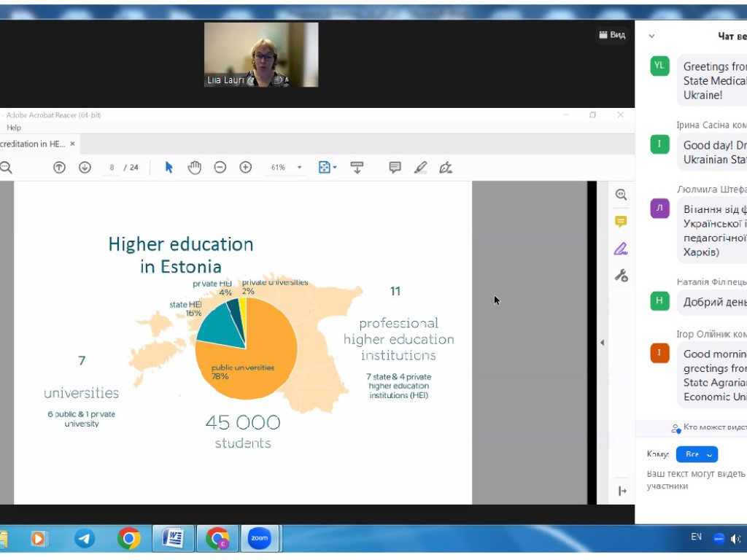Open the yellow Comment tool in sidebar
The height and width of the screenshot is (560, 747).
click(x=621, y=222)
